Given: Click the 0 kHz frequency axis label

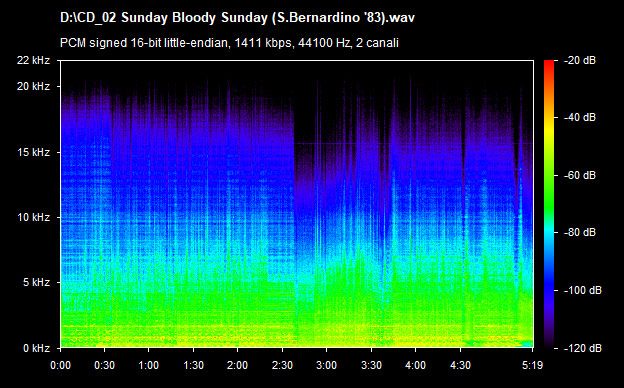Looking at the screenshot, I should pyautogui.click(x=36, y=348).
